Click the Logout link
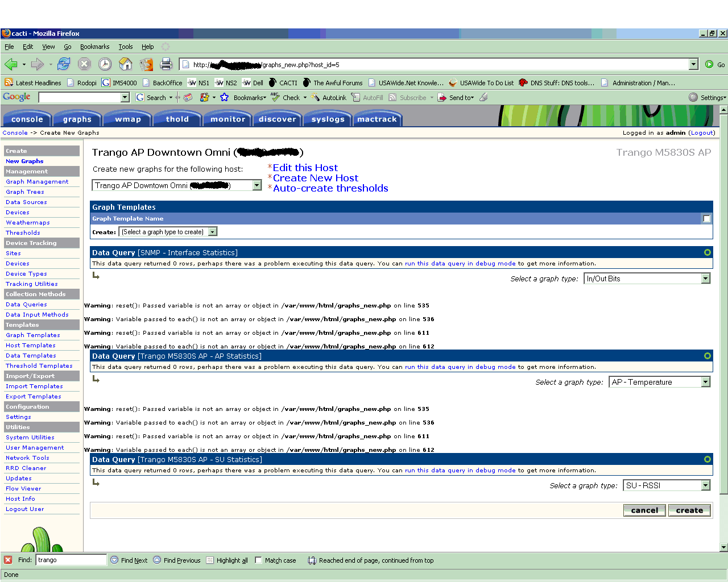 (702, 132)
